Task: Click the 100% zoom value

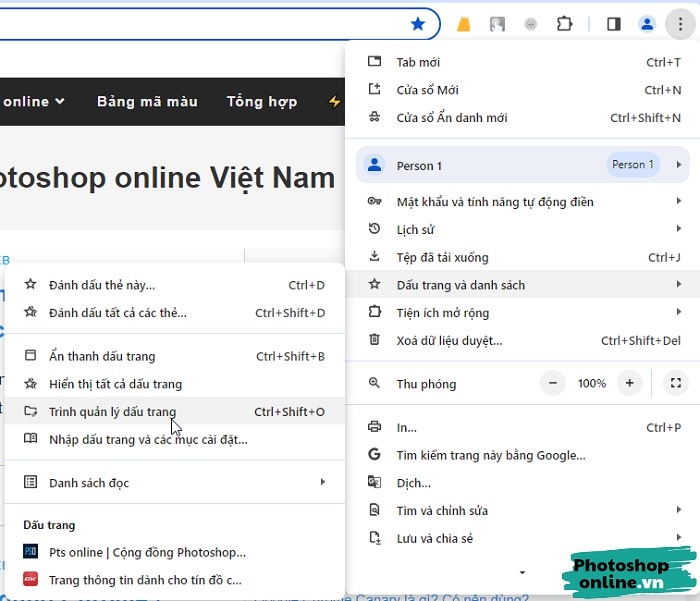Action: tap(592, 384)
